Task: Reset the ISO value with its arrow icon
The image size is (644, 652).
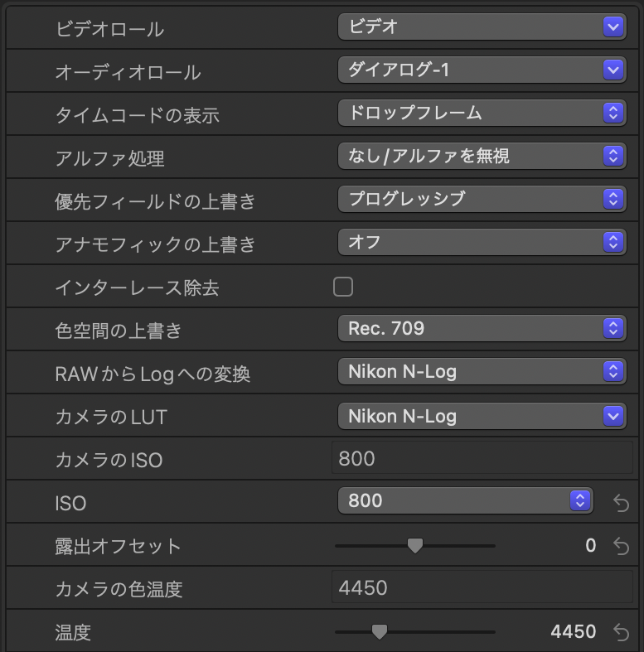Action: [x=621, y=502]
